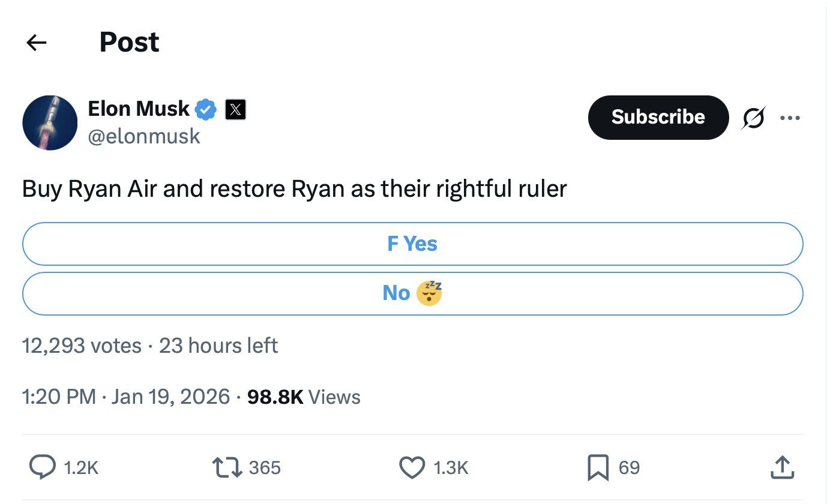Vote "F Yes" in the poll

tap(412, 244)
